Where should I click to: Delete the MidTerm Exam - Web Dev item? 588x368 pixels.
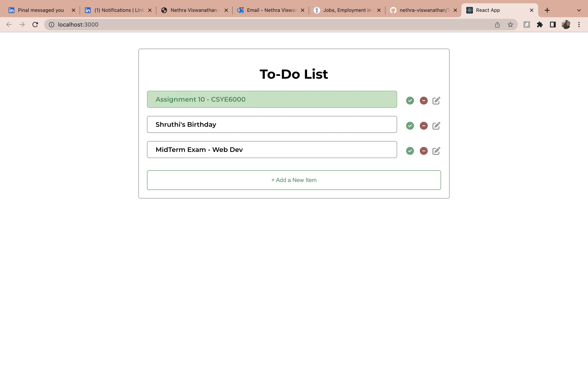point(423,151)
